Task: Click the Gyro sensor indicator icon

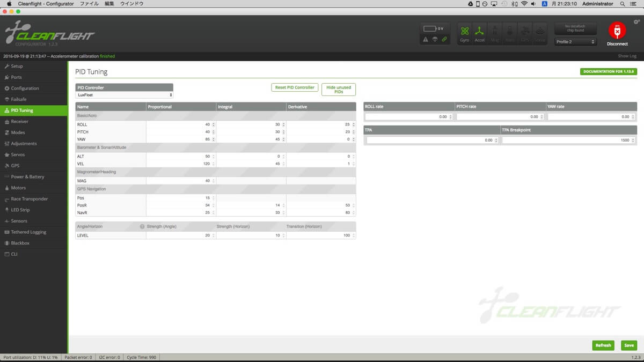Action: (x=465, y=32)
